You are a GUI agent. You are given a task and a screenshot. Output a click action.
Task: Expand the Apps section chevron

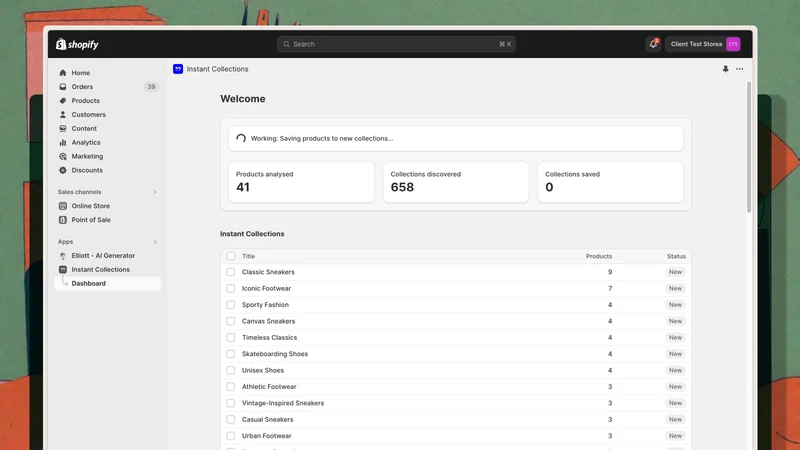click(155, 242)
